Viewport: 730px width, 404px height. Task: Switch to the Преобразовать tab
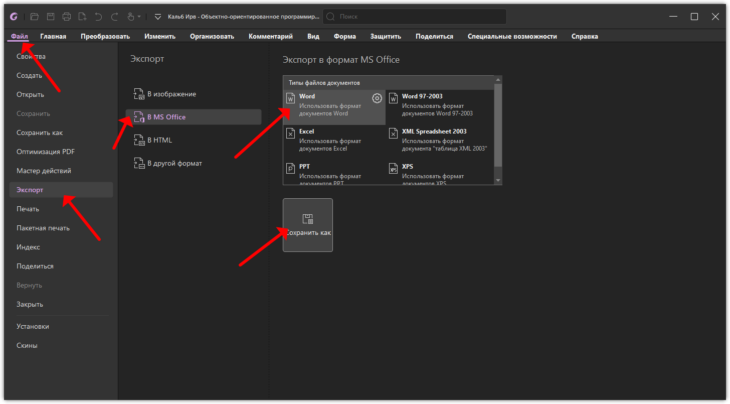pos(105,36)
